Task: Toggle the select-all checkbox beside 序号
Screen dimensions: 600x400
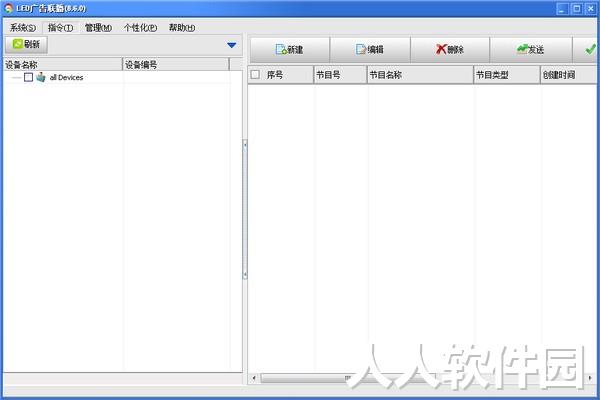Action: point(255,75)
